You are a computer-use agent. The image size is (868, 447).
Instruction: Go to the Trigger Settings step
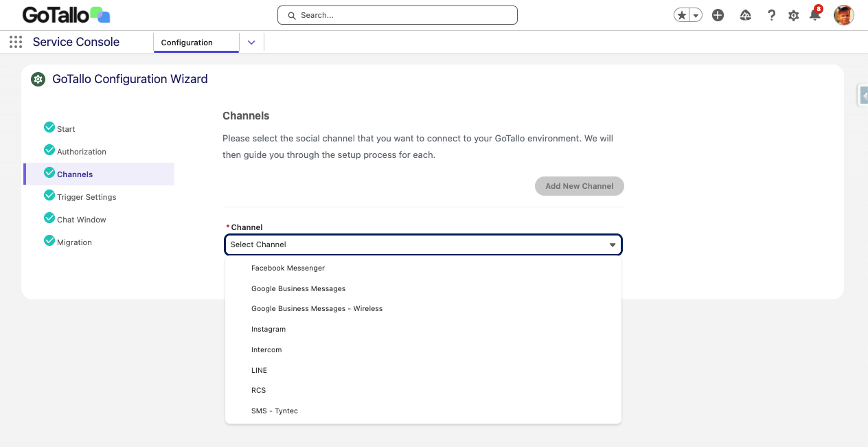point(87,197)
